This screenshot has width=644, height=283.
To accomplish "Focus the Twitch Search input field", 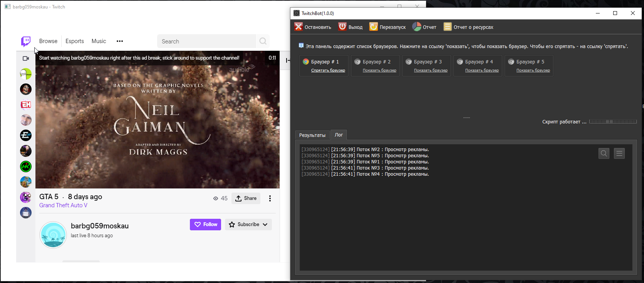I will 206,42.
